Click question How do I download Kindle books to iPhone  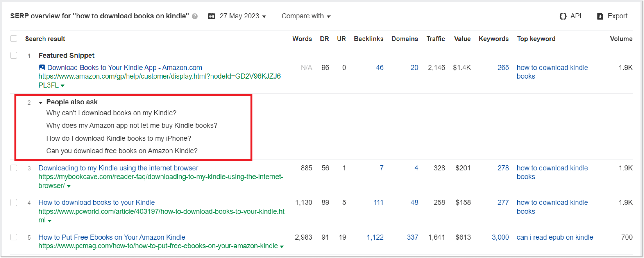118,139
